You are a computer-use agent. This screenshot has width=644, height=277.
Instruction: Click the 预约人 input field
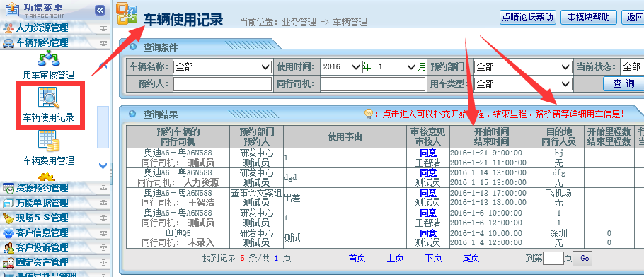[x=223, y=83]
